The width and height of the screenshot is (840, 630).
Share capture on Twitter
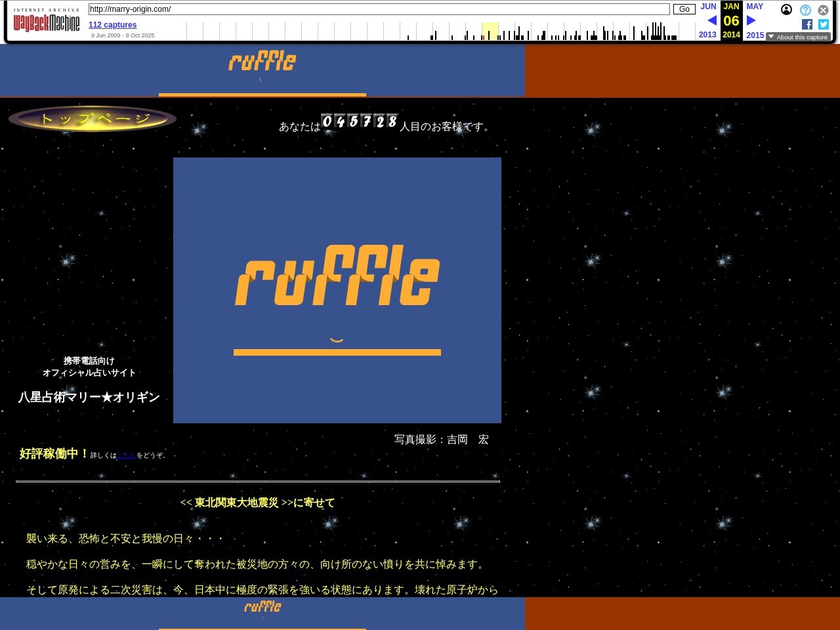tap(824, 24)
